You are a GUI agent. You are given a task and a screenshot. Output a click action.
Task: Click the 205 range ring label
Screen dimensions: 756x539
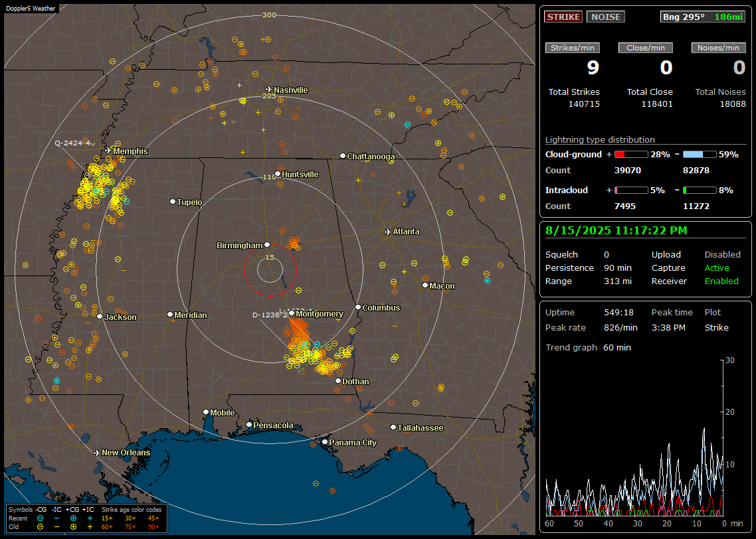[270, 96]
